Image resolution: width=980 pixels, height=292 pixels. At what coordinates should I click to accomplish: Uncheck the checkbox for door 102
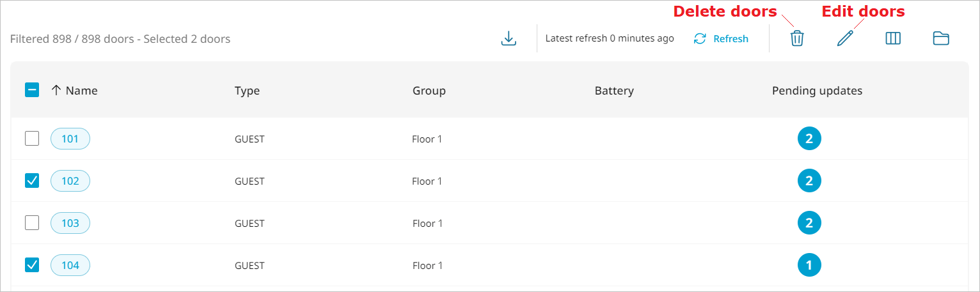tap(32, 181)
